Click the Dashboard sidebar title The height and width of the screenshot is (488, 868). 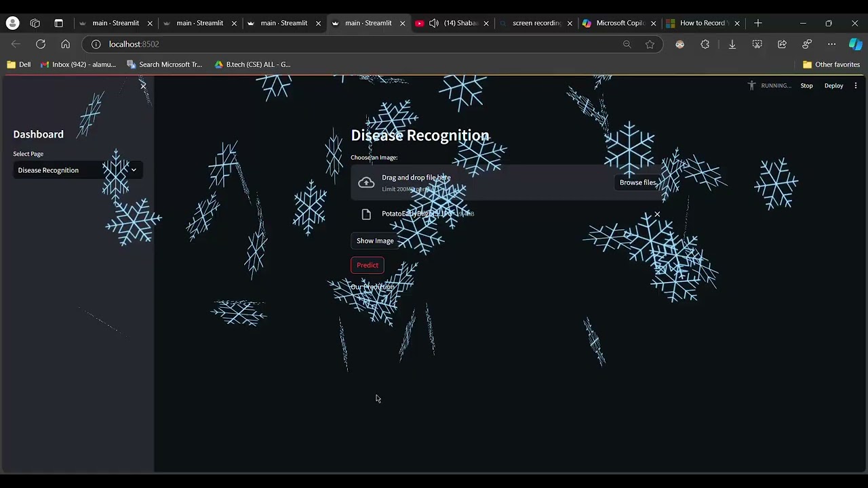click(38, 134)
